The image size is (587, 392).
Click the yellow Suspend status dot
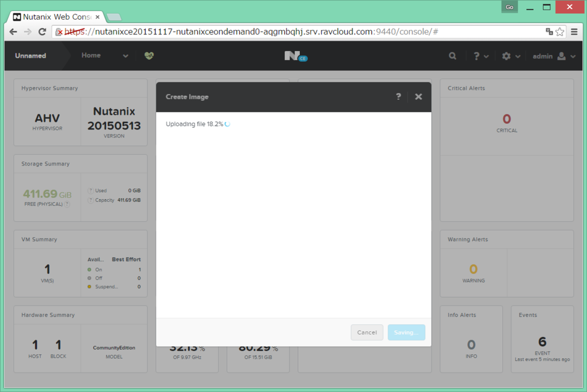[x=89, y=287]
